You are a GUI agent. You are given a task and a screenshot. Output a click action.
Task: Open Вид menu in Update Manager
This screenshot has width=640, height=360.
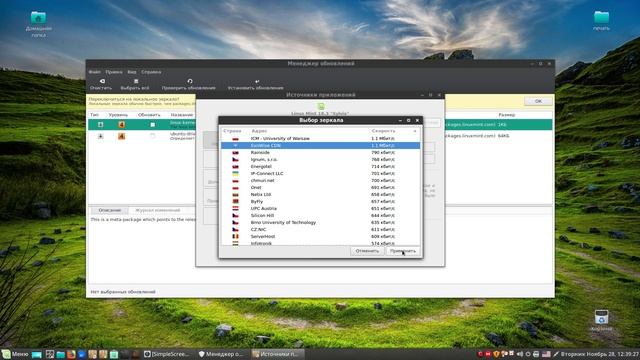click(132, 72)
